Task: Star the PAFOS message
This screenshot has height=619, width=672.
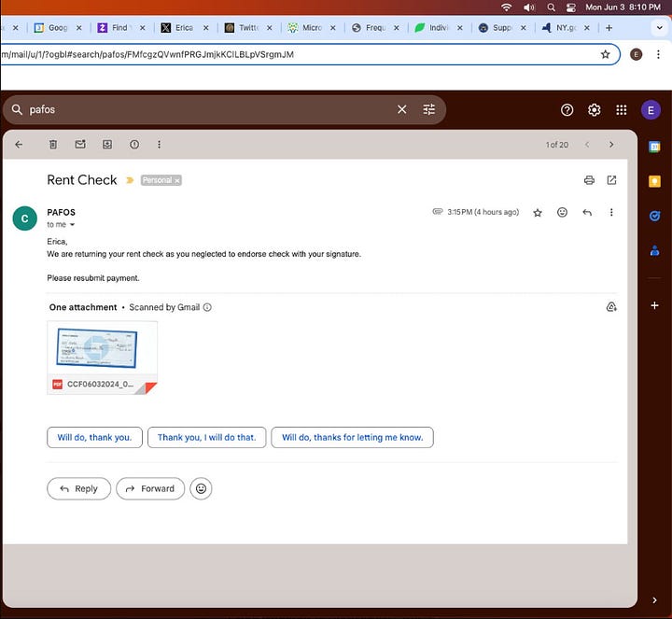Action: point(538,212)
